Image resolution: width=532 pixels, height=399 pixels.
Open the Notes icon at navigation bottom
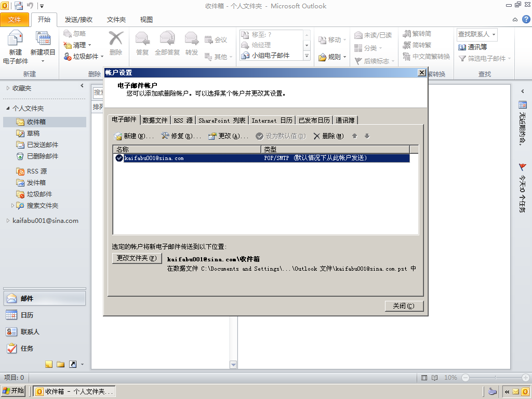pyautogui.click(x=49, y=364)
